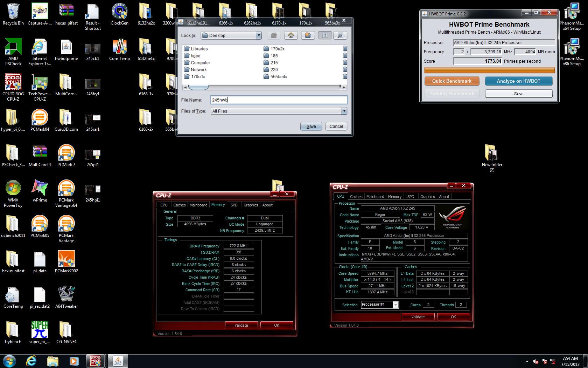
Task: Open About tab in right CPU-Z window
Action: click(x=444, y=197)
